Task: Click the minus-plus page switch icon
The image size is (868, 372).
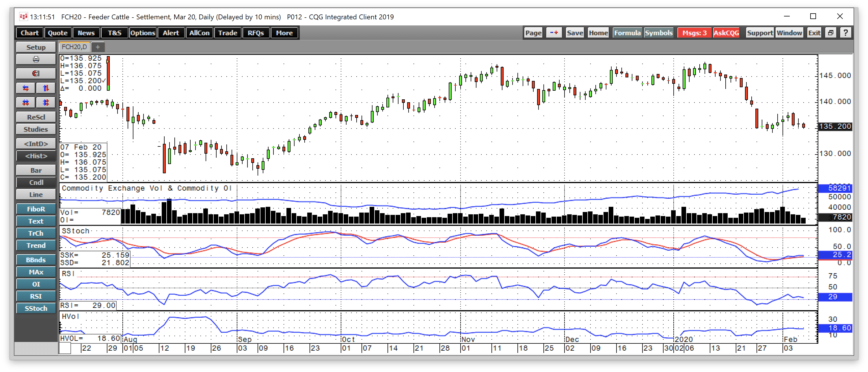Action: (x=554, y=33)
